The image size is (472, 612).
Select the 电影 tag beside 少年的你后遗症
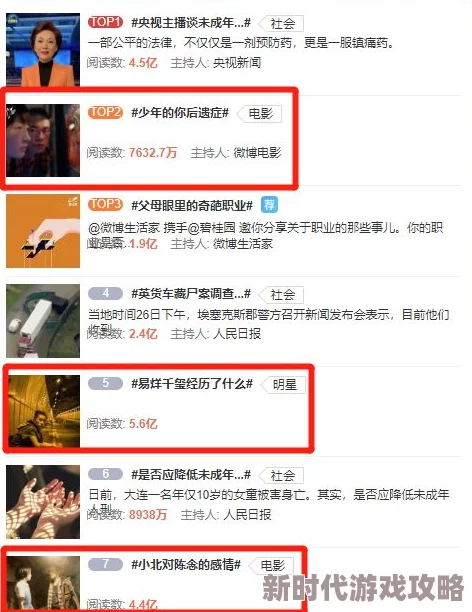click(260, 114)
